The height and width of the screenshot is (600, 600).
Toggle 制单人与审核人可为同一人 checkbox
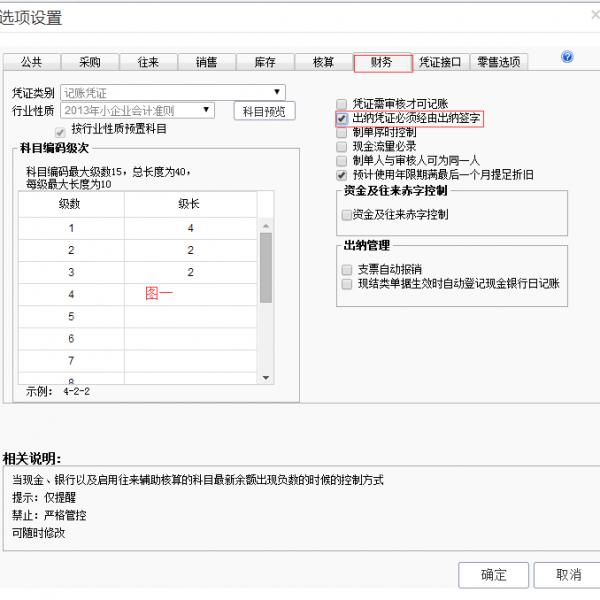tap(341, 161)
